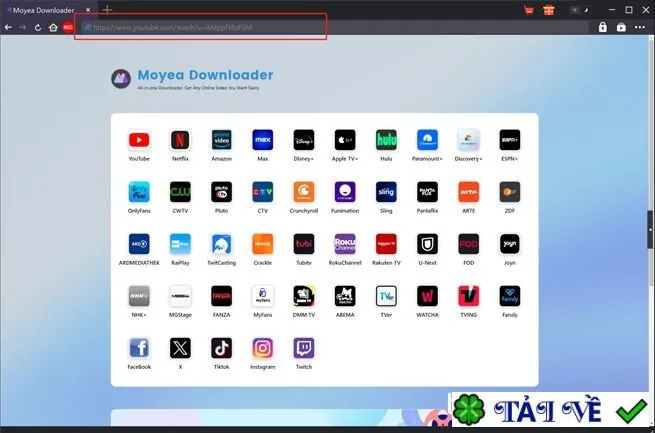
Task: Open the Netflix service icon
Action: [180, 140]
